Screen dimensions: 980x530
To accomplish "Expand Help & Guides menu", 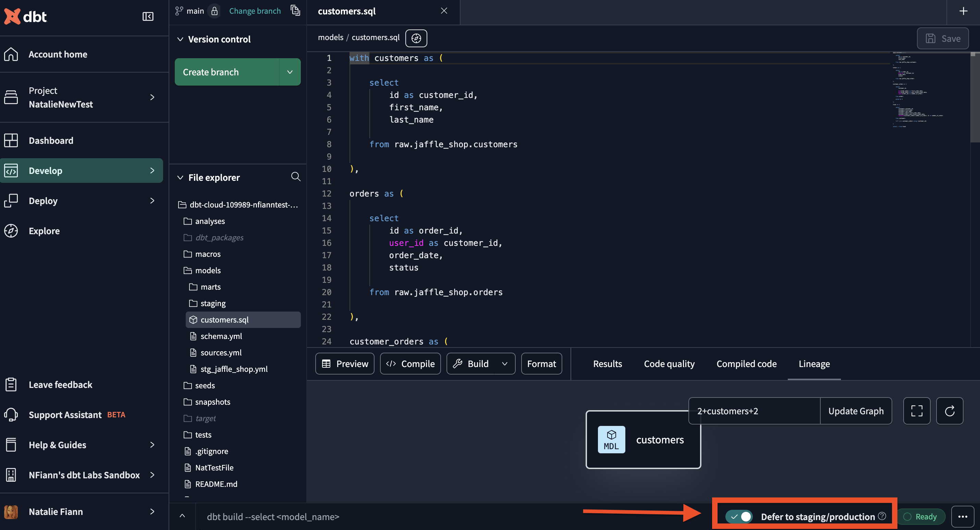I will [x=152, y=444].
